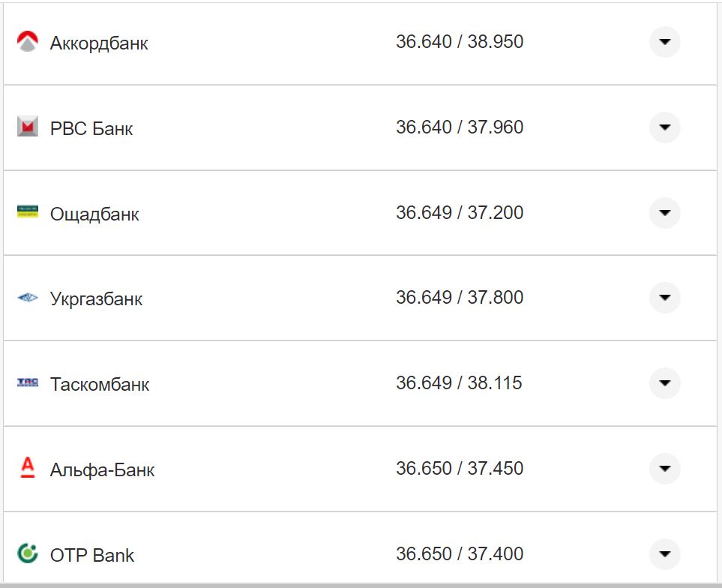Expand the Аккордбанк row dropdown arrow
This screenshot has width=722, height=588.
click(664, 42)
